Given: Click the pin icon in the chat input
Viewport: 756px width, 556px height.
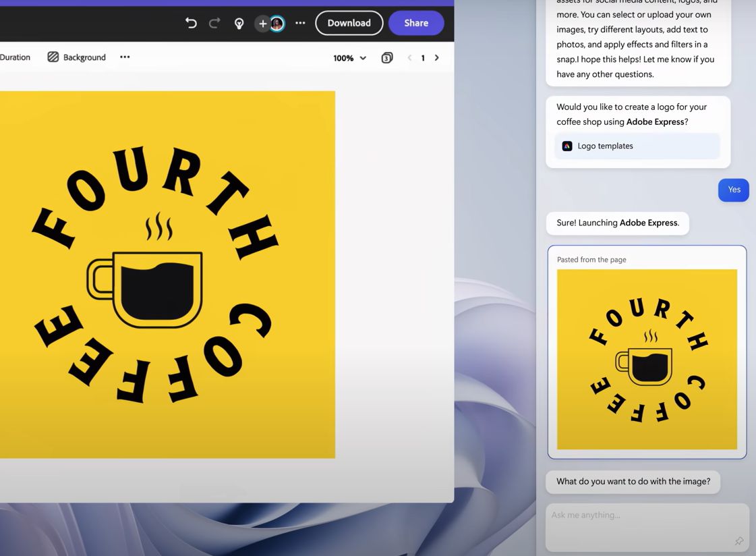Looking at the screenshot, I should [738, 541].
